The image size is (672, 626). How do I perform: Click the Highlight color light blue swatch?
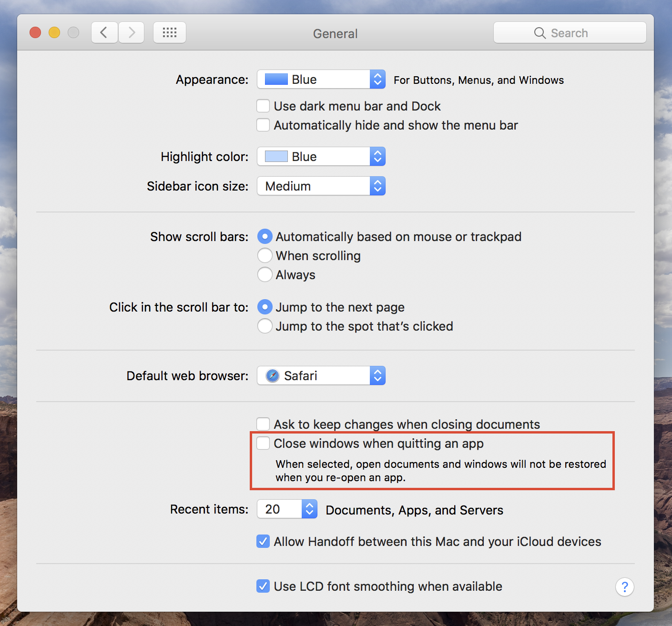pos(276,156)
